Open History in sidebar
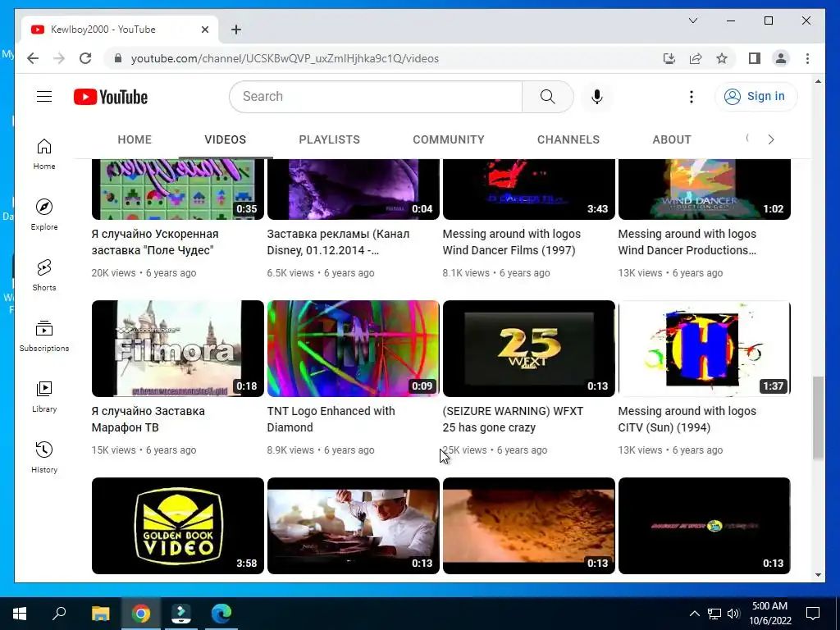This screenshot has width=840, height=630. click(44, 457)
